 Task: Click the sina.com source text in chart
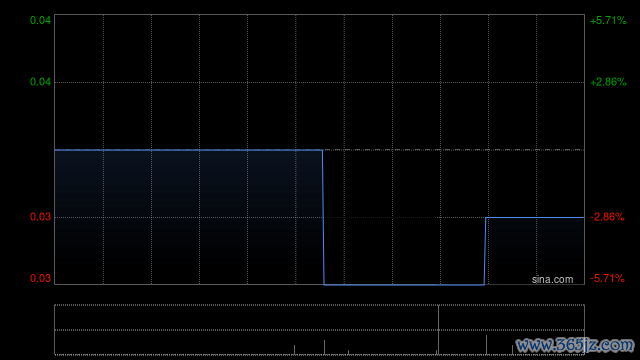click(552, 280)
